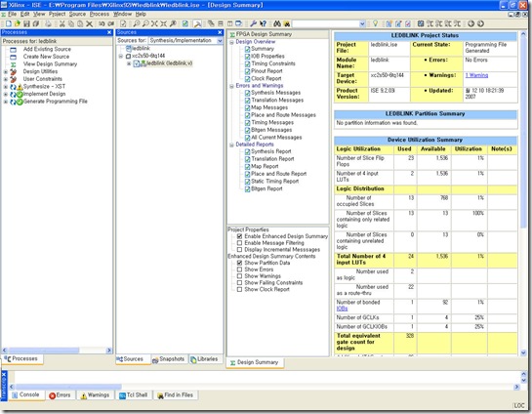The image size is (532, 414).
Task: Switch to the Tcl Shell tab
Action: [134, 395]
